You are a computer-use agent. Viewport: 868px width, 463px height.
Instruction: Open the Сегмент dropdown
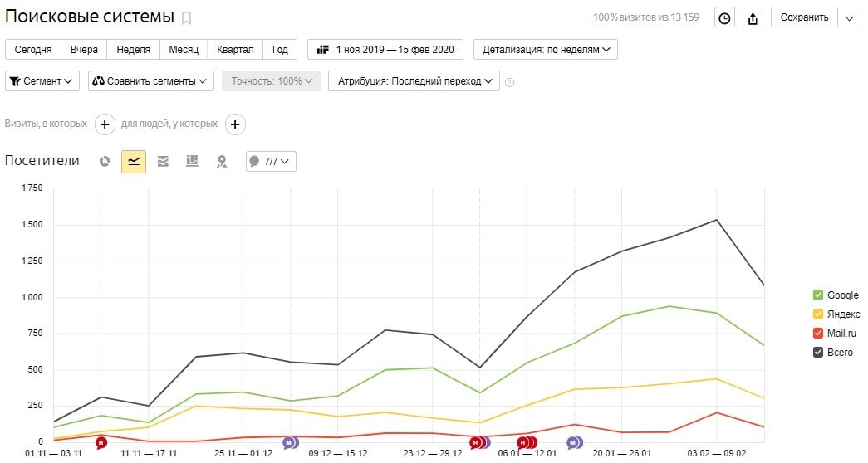tap(42, 80)
